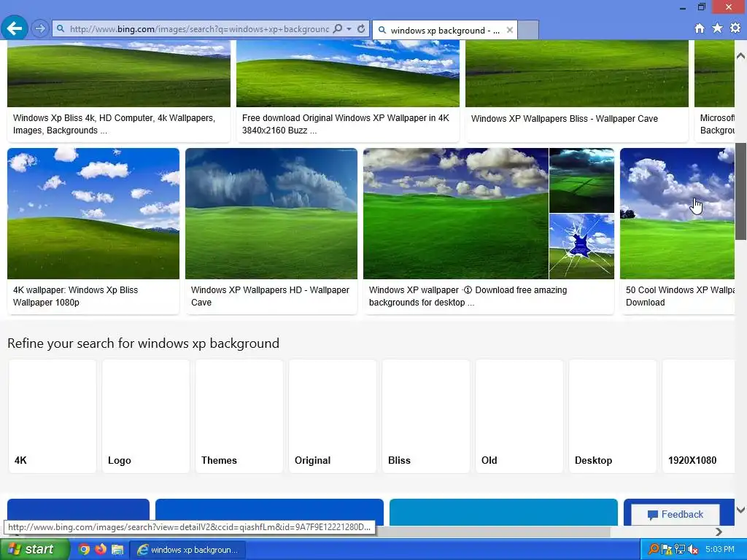Click the address bar URL field
Image resolution: width=747 pixels, height=560 pixels.
click(x=199, y=29)
